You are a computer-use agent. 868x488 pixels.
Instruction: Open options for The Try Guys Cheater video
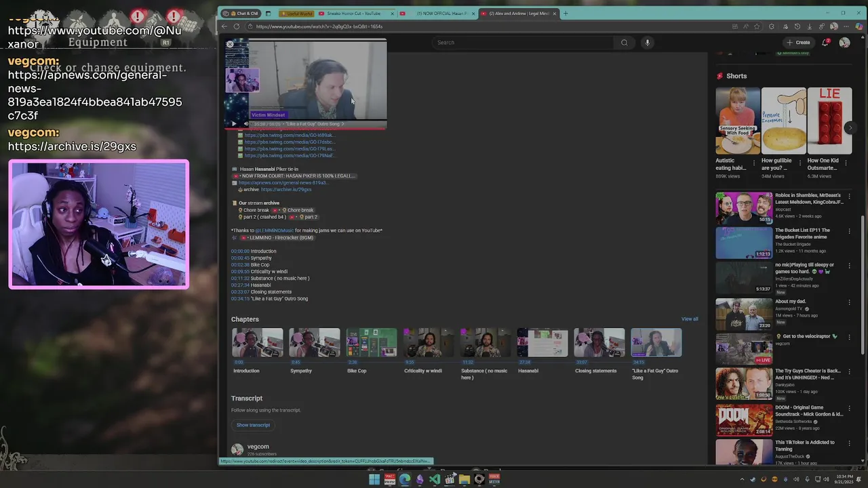(x=849, y=373)
